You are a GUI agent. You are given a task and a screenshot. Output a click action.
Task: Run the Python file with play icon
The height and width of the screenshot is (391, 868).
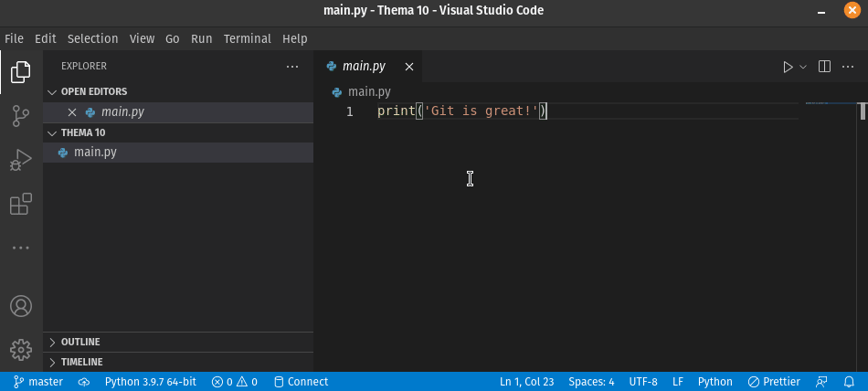point(788,67)
